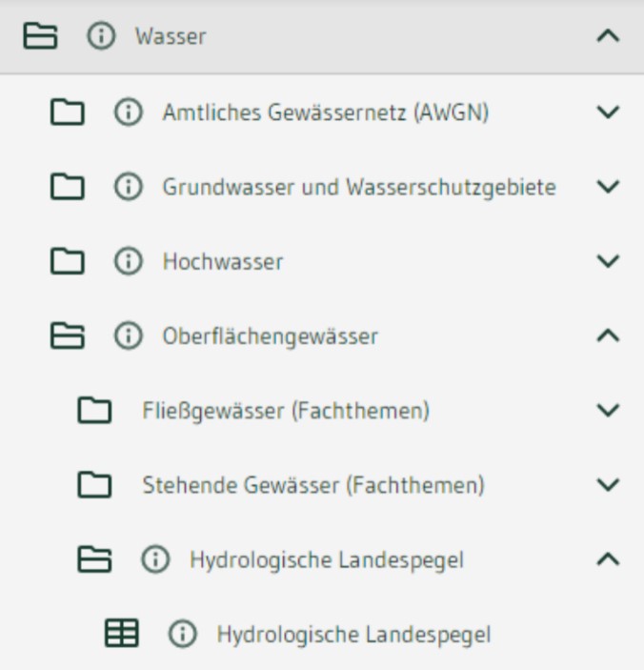Expand Amtliches Gewässernetz (AWGN) chevron

coord(607,112)
